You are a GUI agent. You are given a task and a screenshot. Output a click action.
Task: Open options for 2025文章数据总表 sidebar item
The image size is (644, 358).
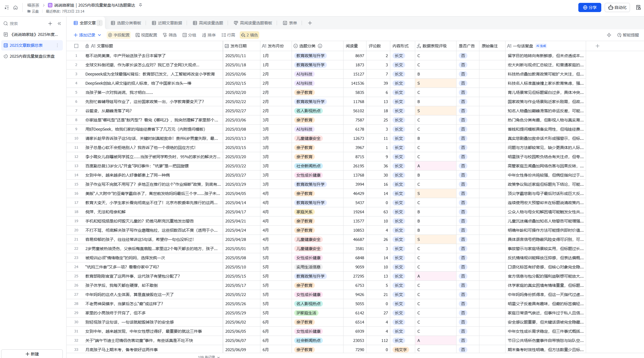coord(57,45)
